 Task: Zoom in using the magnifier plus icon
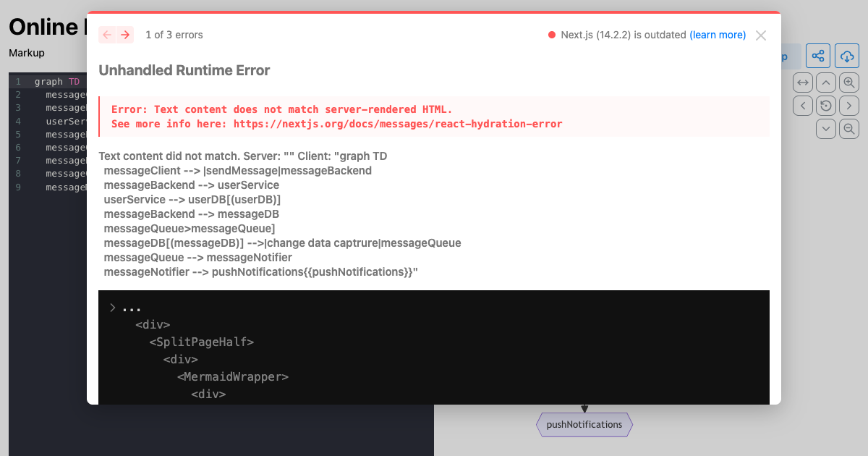pyautogui.click(x=848, y=82)
